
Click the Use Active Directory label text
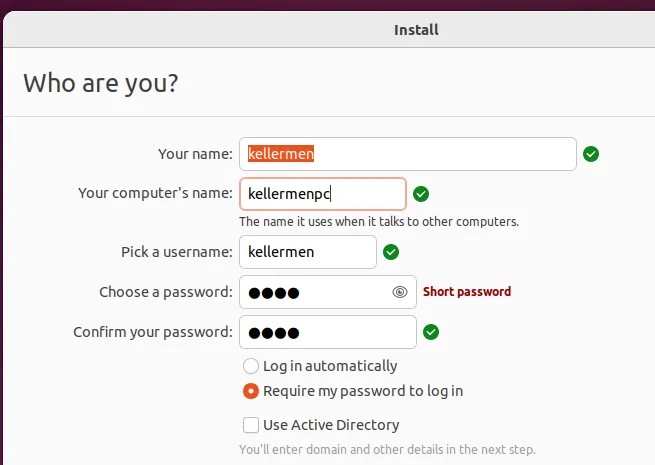click(x=331, y=425)
